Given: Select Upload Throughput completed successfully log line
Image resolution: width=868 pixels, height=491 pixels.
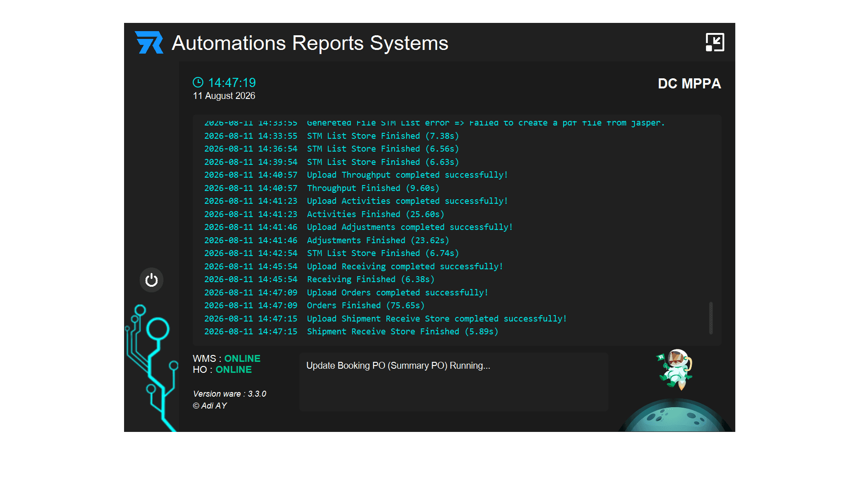Looking at the screenshot, I should click(356, 175).
